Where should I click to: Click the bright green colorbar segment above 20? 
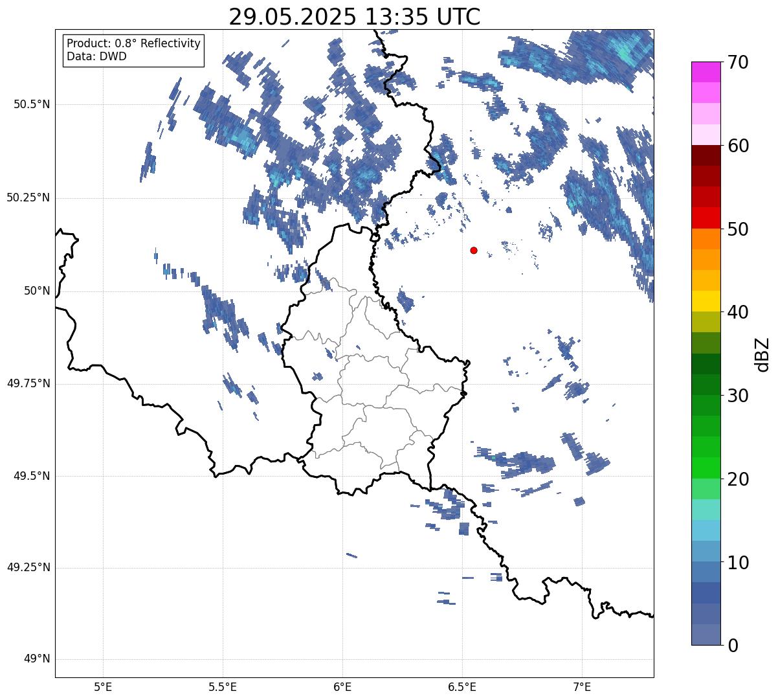point(705,468)
